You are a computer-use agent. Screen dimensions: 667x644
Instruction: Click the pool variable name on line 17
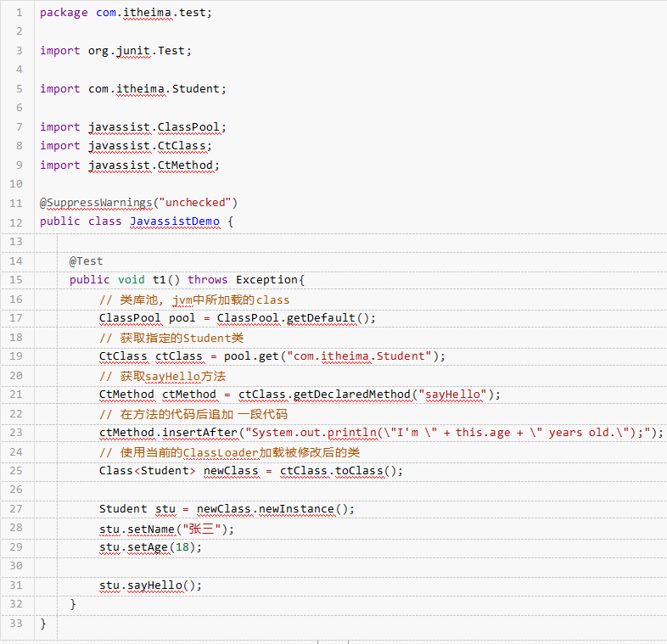point(182,318)
